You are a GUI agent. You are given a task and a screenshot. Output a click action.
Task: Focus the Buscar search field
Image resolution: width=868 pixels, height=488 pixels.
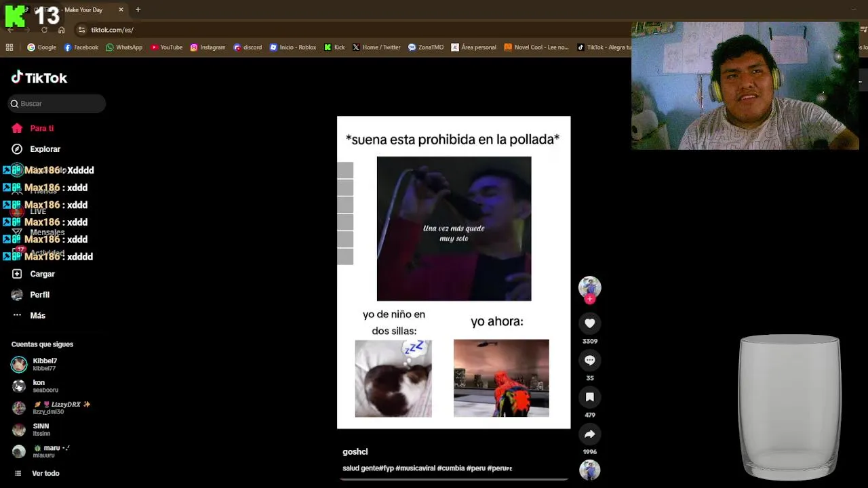click(57, 104)
